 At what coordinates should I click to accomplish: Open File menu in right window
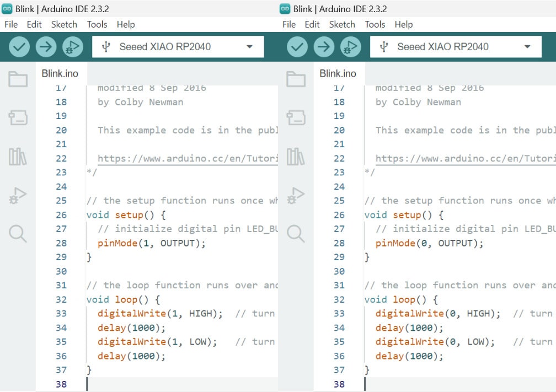pyautogui.click(x=289, y=24)
